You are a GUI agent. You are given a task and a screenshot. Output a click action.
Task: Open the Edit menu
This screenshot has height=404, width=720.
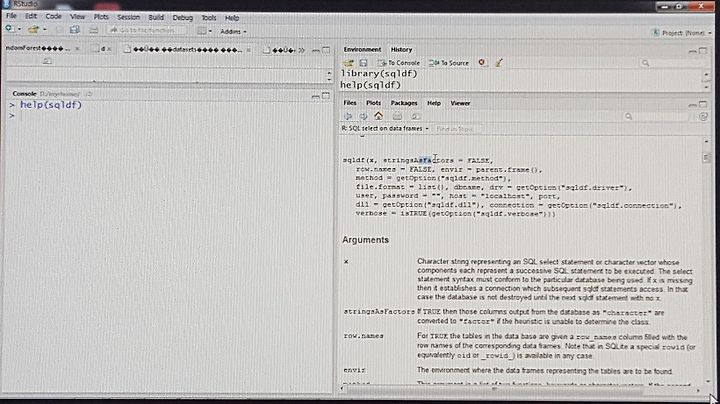pyautogui.click(x=31, y=16)
